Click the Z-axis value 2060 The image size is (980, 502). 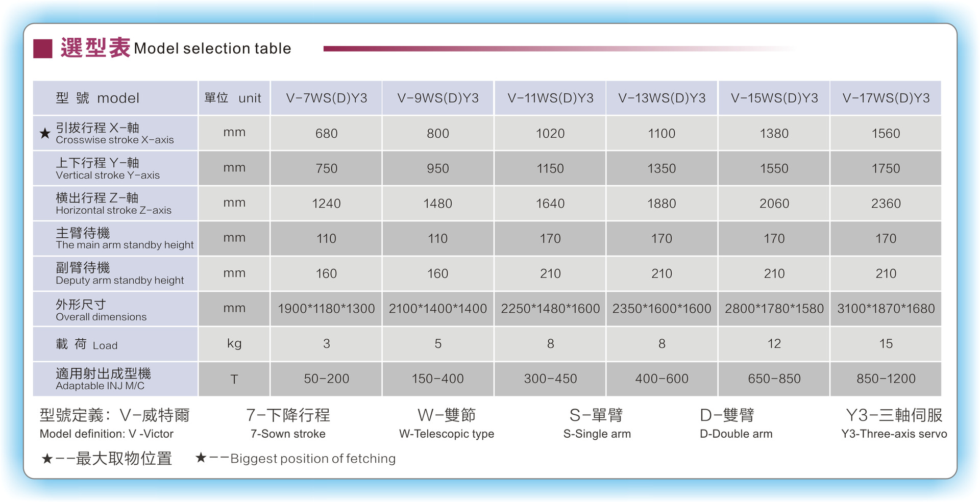pos(774,204)
